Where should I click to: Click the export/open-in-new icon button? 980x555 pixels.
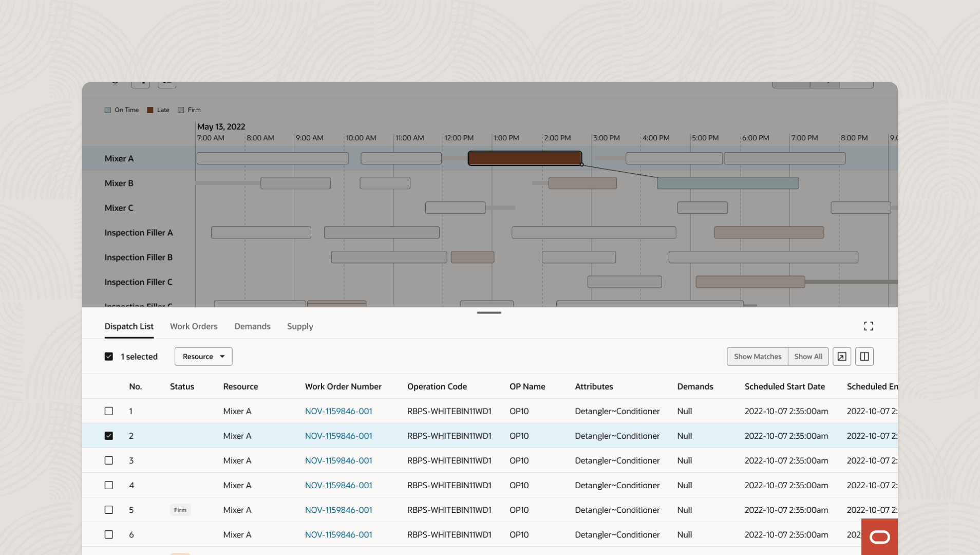(x=842, y=357)
